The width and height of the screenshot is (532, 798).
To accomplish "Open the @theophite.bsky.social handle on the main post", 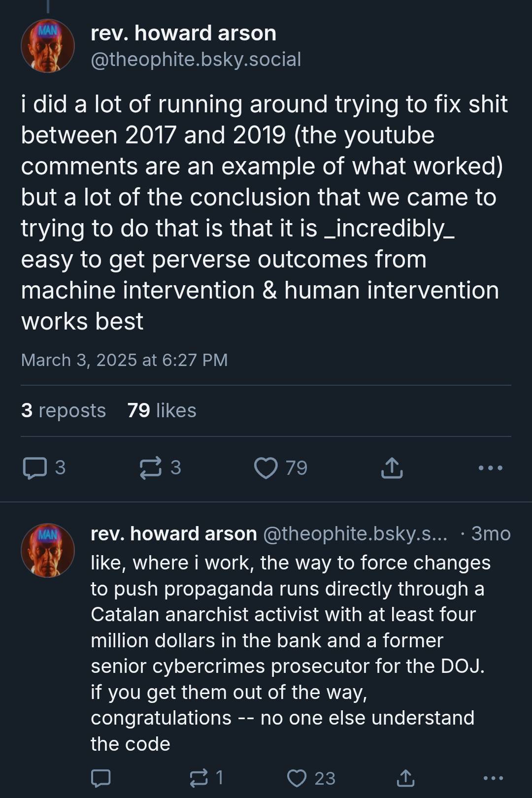I will click(196, 60).
